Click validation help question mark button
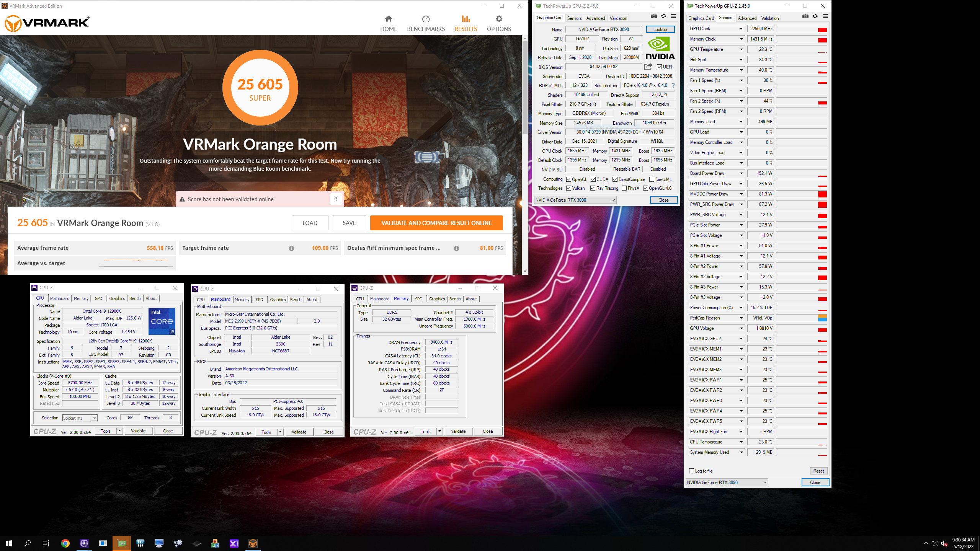The width and height of the screenshot is (980, 551). click(x=336, y=199)
